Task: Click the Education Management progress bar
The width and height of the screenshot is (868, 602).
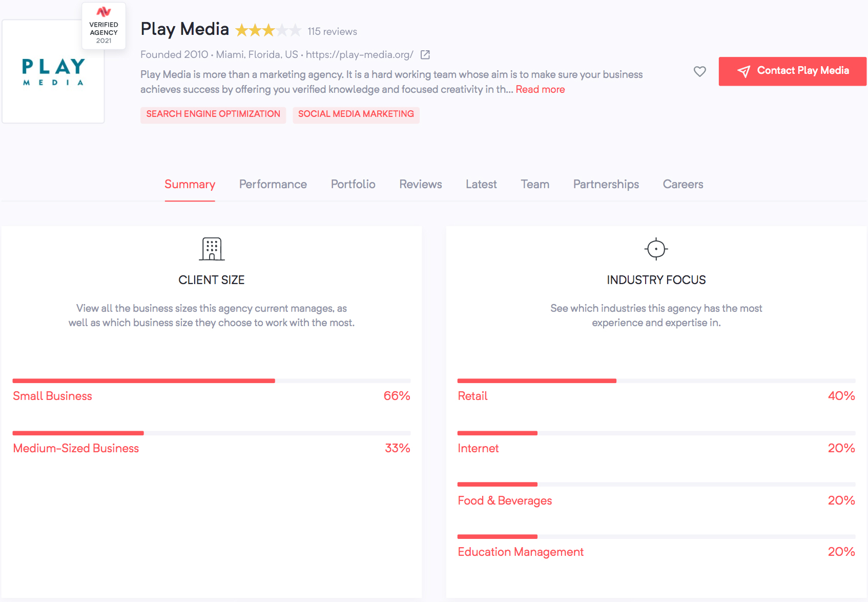Action: [x=656, y=537]
